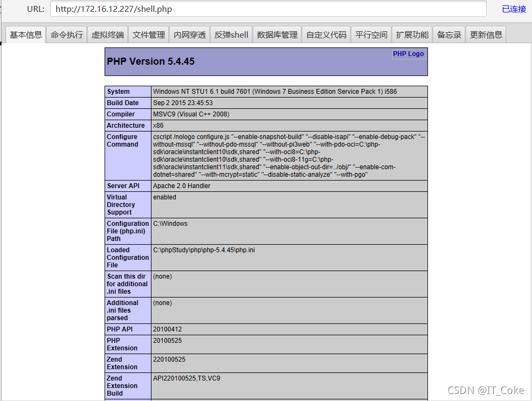
Task: Click the 已连接 connection status link
Action: (514, 9)
